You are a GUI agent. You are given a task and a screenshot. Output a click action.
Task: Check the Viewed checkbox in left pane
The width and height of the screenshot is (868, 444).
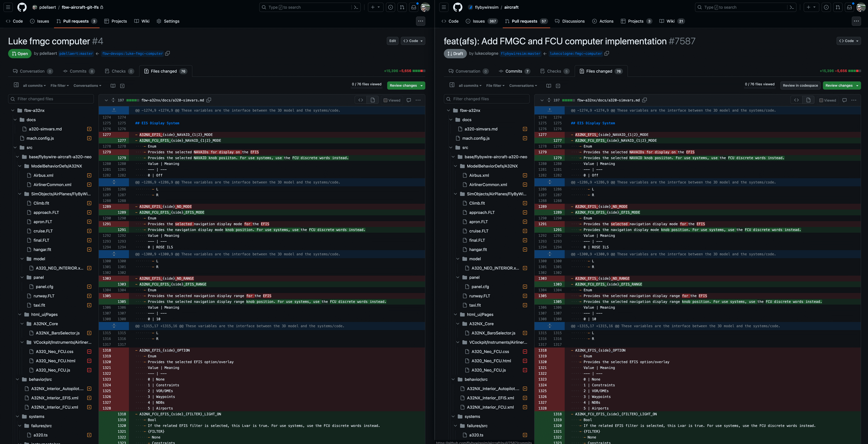pos(385,100)
